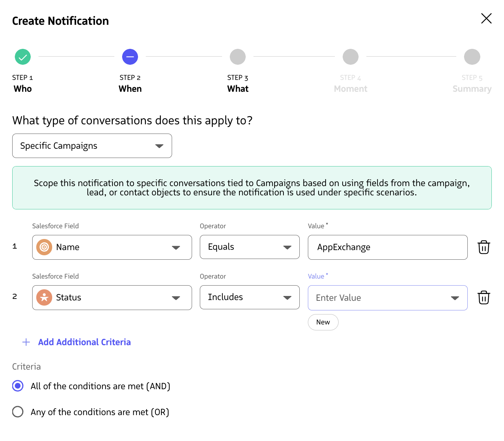The height and width of the screenshot is (441, 504).
Task: Close the Create Notification dialog
Action: pos(486,18)
